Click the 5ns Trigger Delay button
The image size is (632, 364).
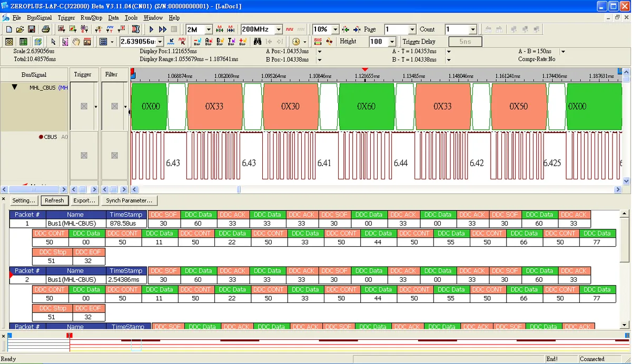(x=466, y=41)
